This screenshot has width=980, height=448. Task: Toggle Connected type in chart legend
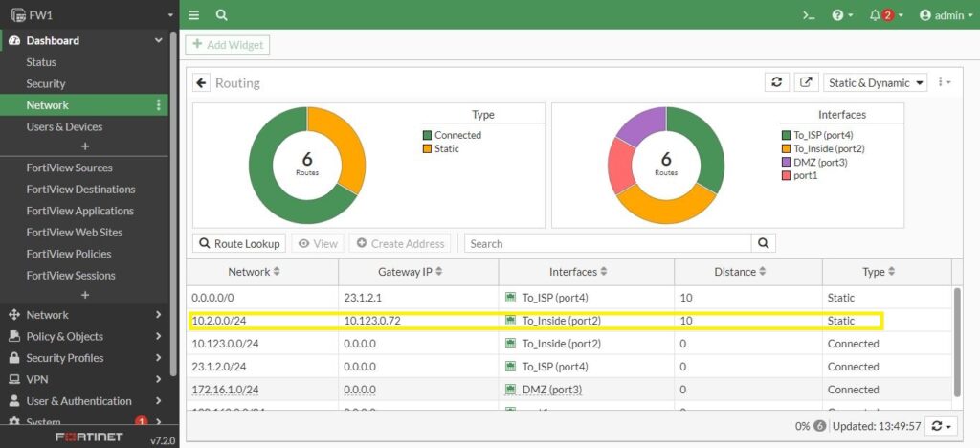pos(457,135)
